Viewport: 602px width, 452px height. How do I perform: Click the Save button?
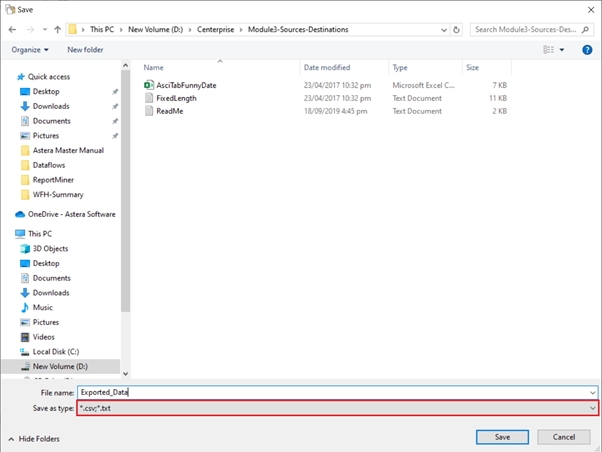coord(503,437)
